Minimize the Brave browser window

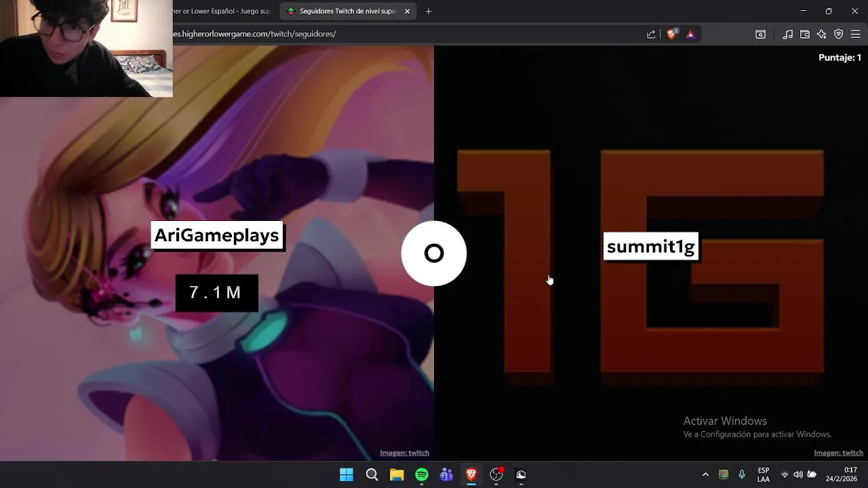tap(804, 11)
